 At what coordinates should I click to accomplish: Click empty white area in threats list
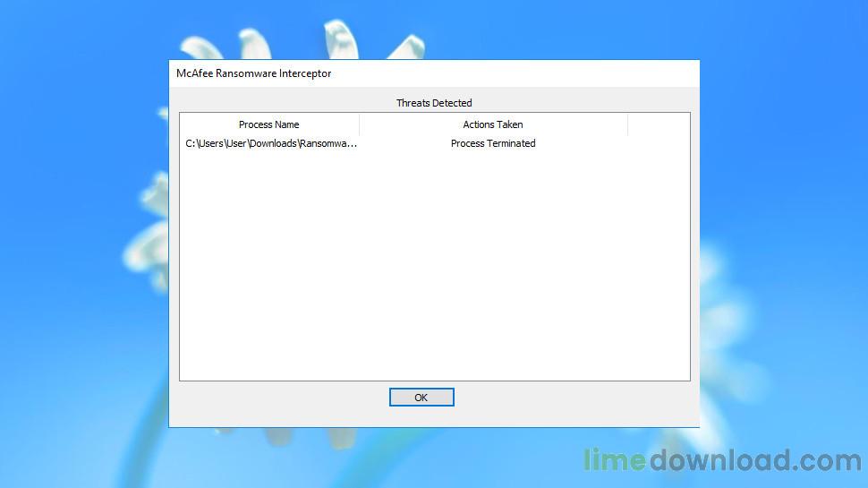pyautogui.click(x=434, y=269)
